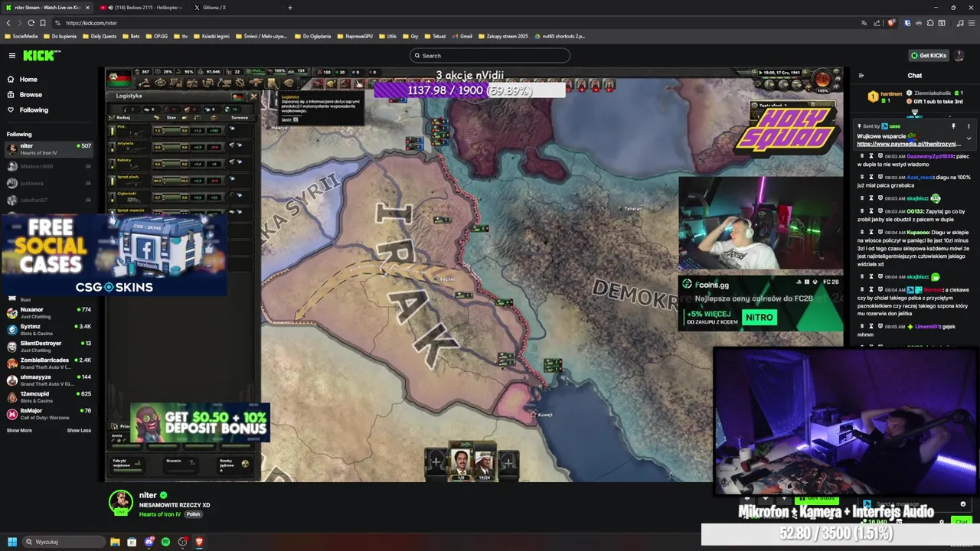
Task: Open browser main menu
Action: coord(972,23)
